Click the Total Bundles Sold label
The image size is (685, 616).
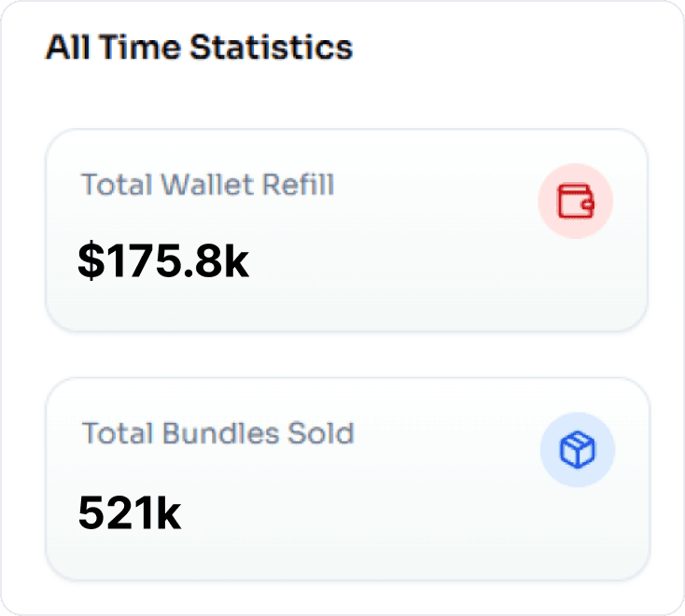[x=217, y=433]
